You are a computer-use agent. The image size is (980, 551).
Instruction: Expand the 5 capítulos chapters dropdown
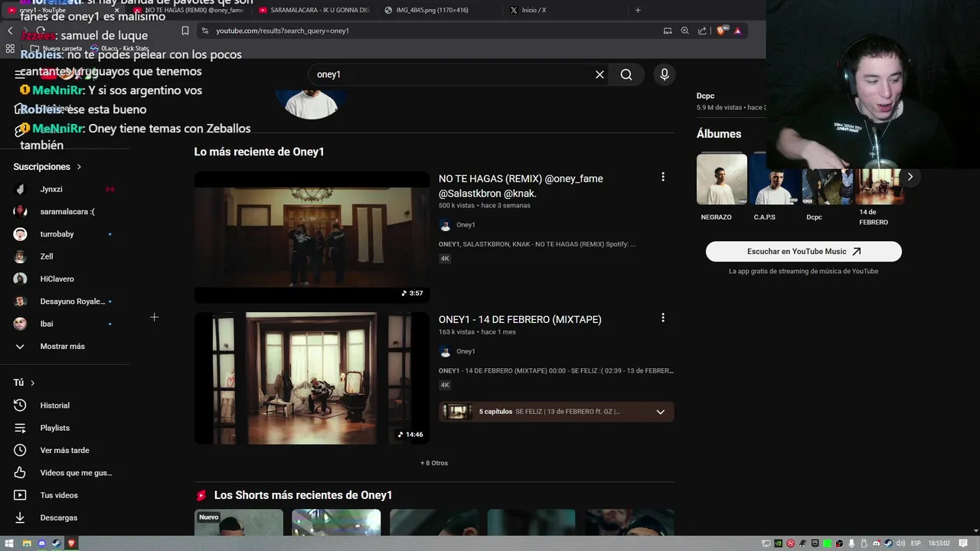point(660,412)
